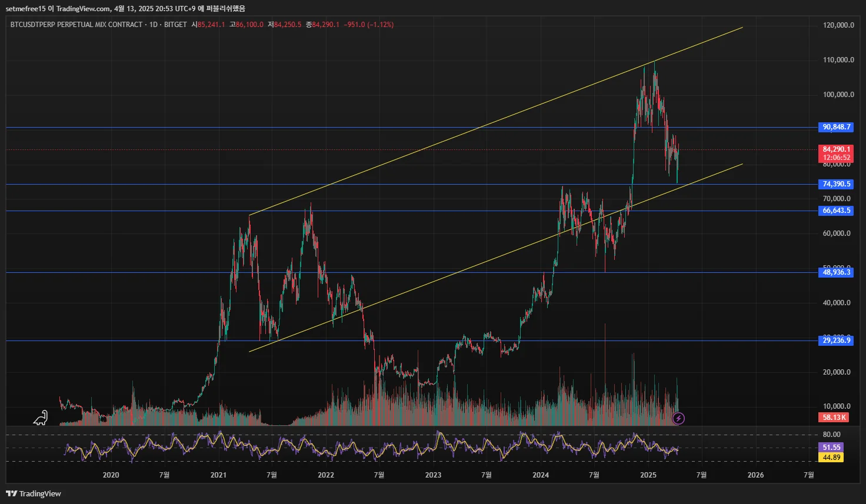866x504 pixels.
Task: Click the purple lightning bolt event icon
Action: 678,418
